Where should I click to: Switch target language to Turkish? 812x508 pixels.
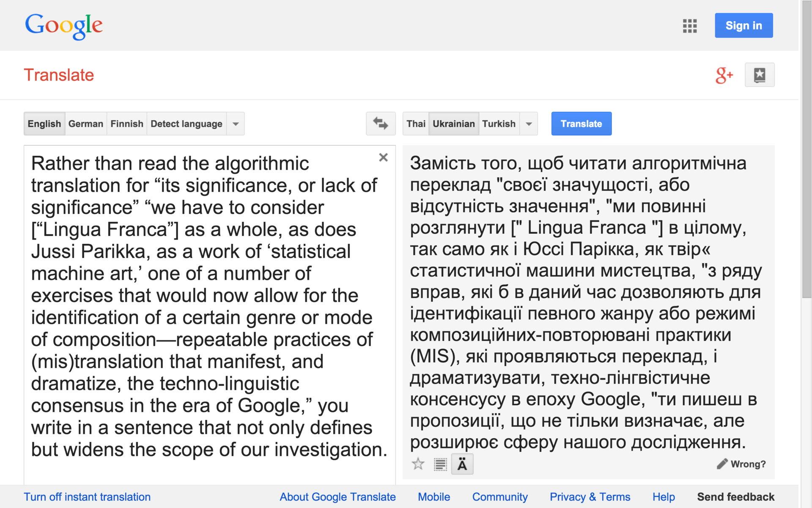point(499,124)
